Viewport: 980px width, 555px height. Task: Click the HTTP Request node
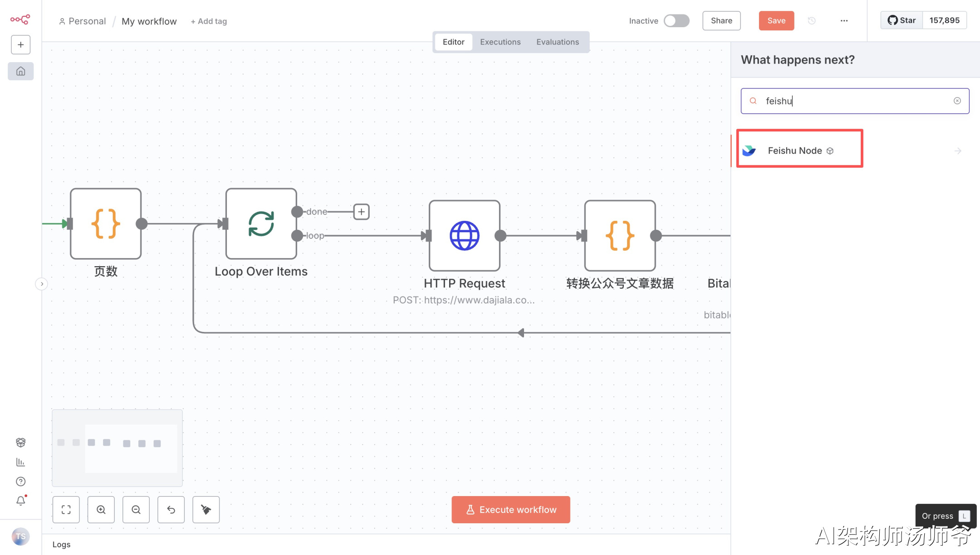(464, 236)
